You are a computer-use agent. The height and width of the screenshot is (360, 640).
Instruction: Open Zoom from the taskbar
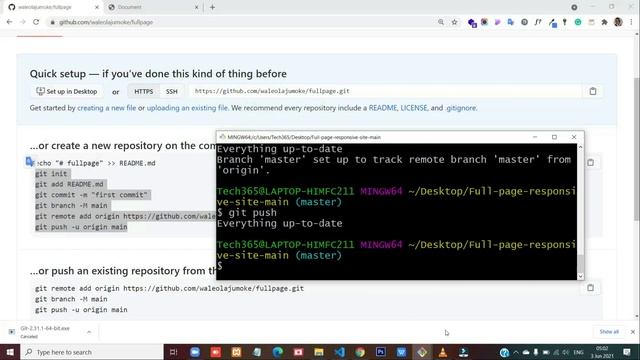pos(195,352)
